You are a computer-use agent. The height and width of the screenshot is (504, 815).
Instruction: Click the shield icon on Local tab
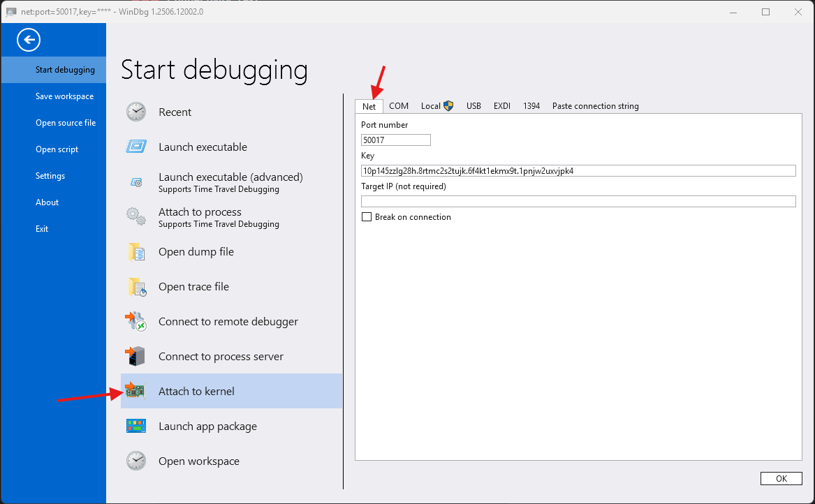tap(448, 106)
